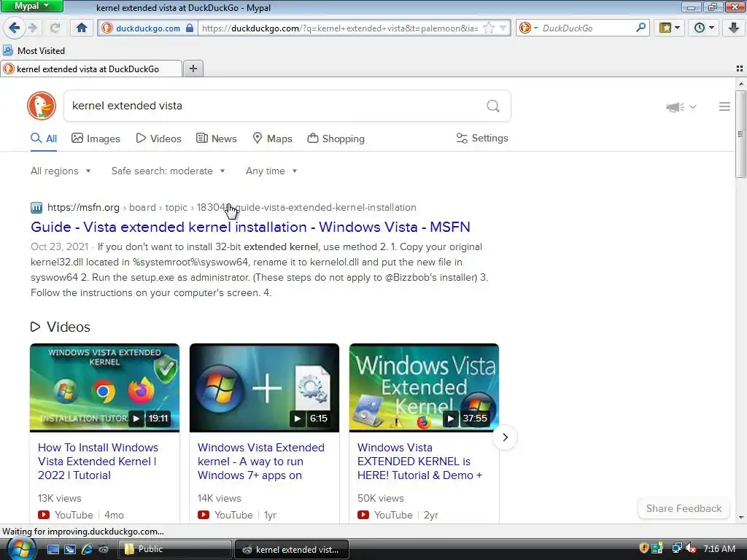
Task: Open Windows Vista EXTENDED KERNEL is HERE link
Action: tap(419, 462)
